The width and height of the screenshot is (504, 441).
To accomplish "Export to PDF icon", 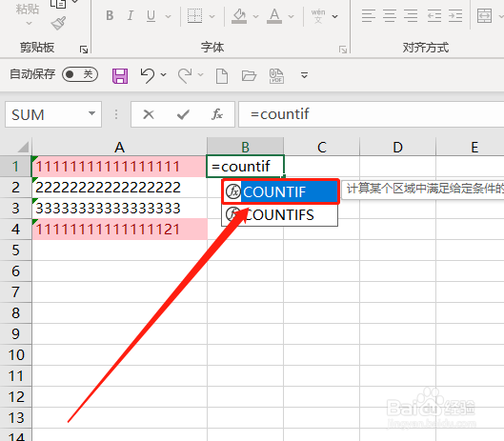I will tap(276, 76).
